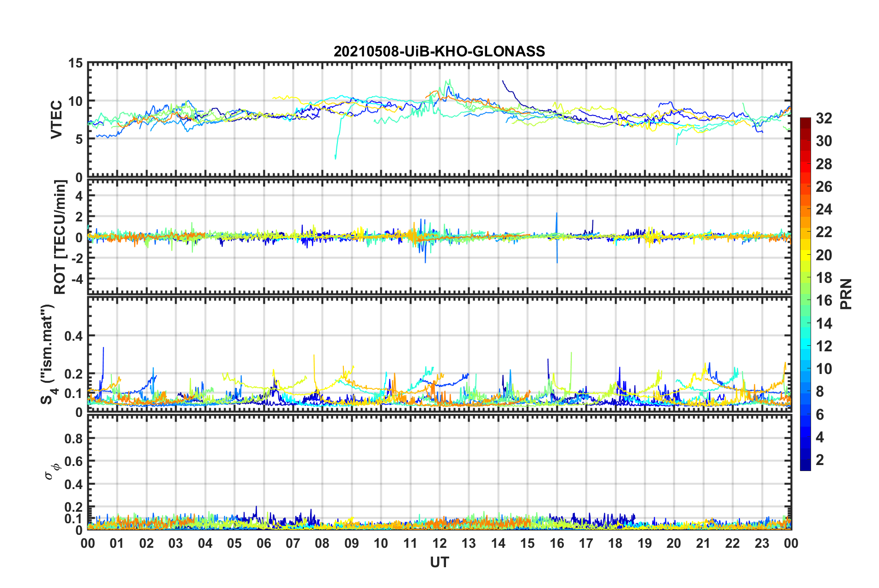Click ROT axis tick value -2
The image size is (879, 588).
77,258
